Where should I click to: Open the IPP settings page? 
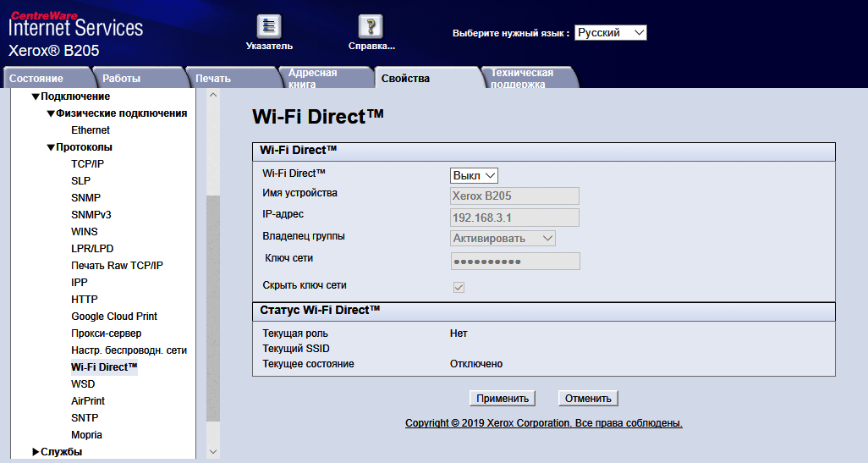(x=80, y=283)
